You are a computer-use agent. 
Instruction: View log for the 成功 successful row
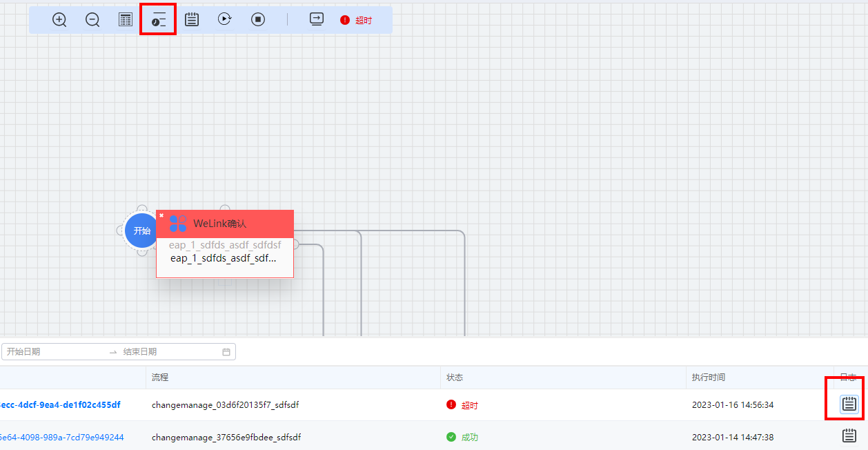849,436
